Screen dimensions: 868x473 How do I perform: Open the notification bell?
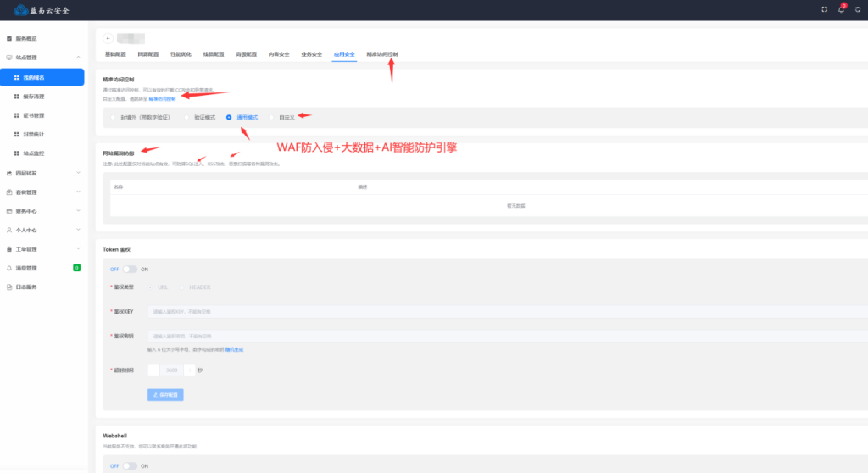pos(842,9)
